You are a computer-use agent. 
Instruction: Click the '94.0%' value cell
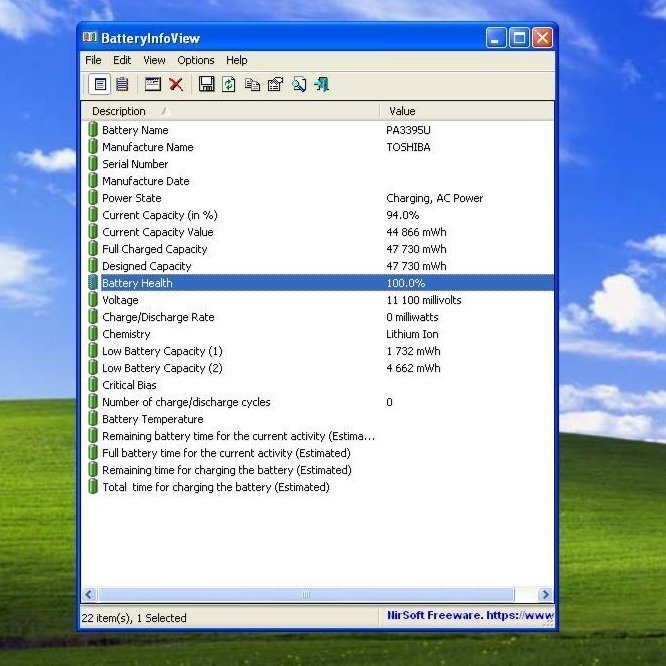coord(403,215)
